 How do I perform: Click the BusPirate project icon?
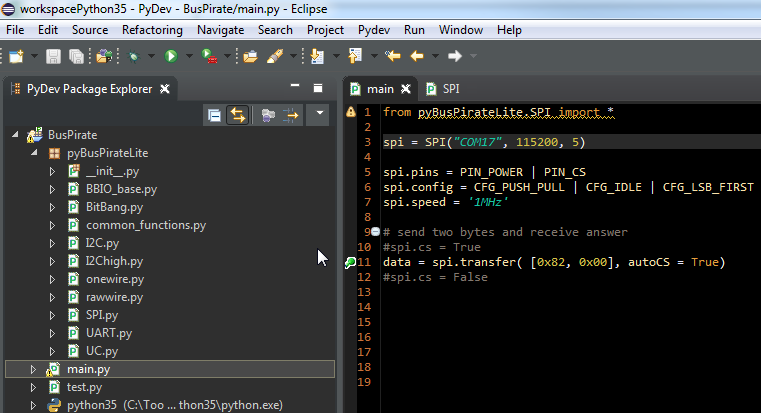[x=35, y=135]
